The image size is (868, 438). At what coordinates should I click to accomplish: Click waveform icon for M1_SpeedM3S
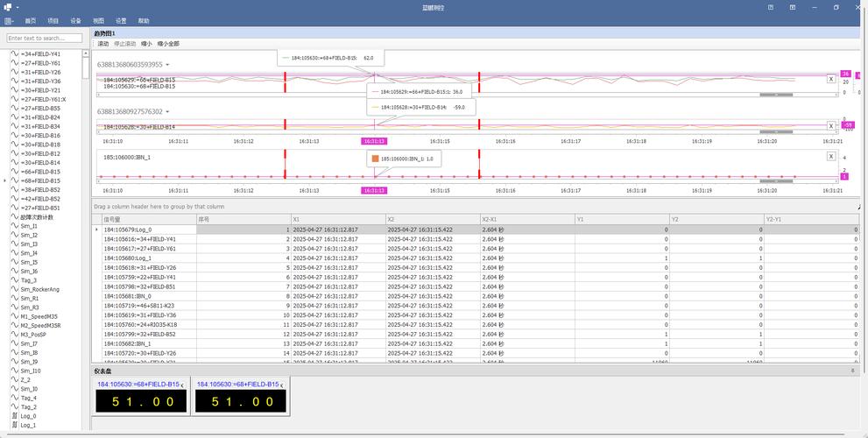[15, 317]
